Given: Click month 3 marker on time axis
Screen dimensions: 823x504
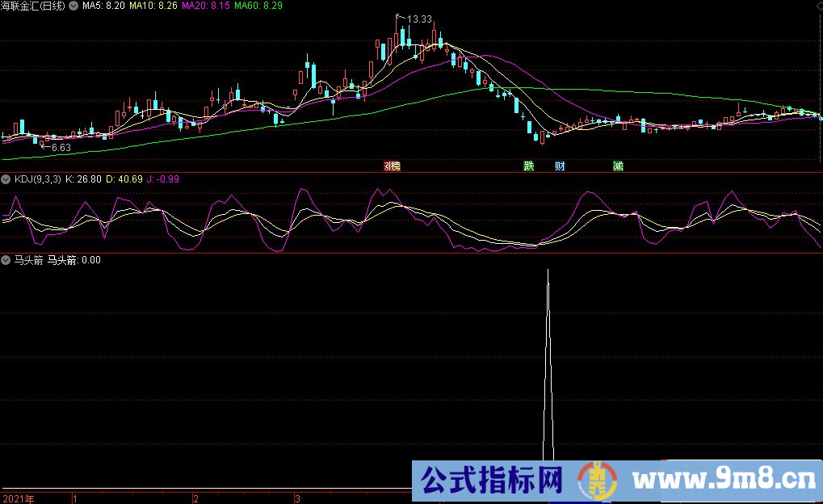Looking at the screenshot, I should click(297, 499).
